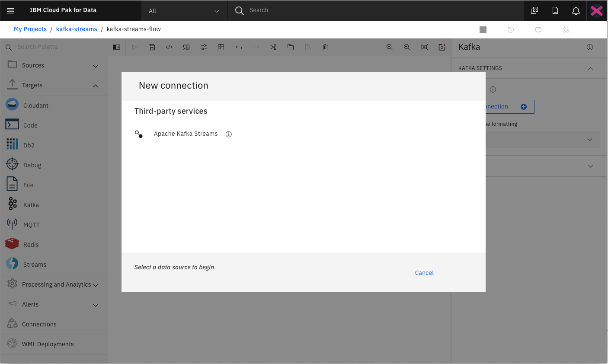The height and width of the screenshot is (364, 608).
Task: Zoom out on the canvas
Action: [x=406, y=47]
